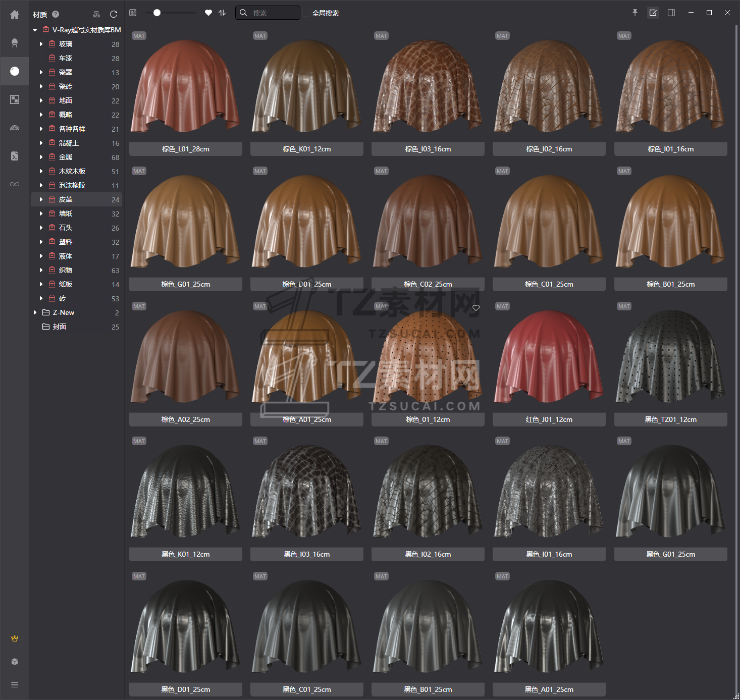Adjust the thumbnail size slider handle
Viewport: 740px width, 700px height.
pyautogui.click(x=157, y=13)
